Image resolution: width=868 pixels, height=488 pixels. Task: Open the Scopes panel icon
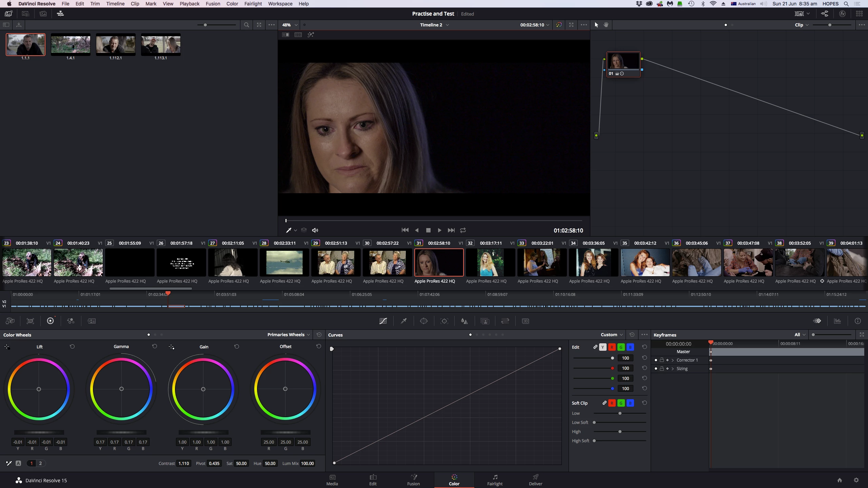pos(837,321)
